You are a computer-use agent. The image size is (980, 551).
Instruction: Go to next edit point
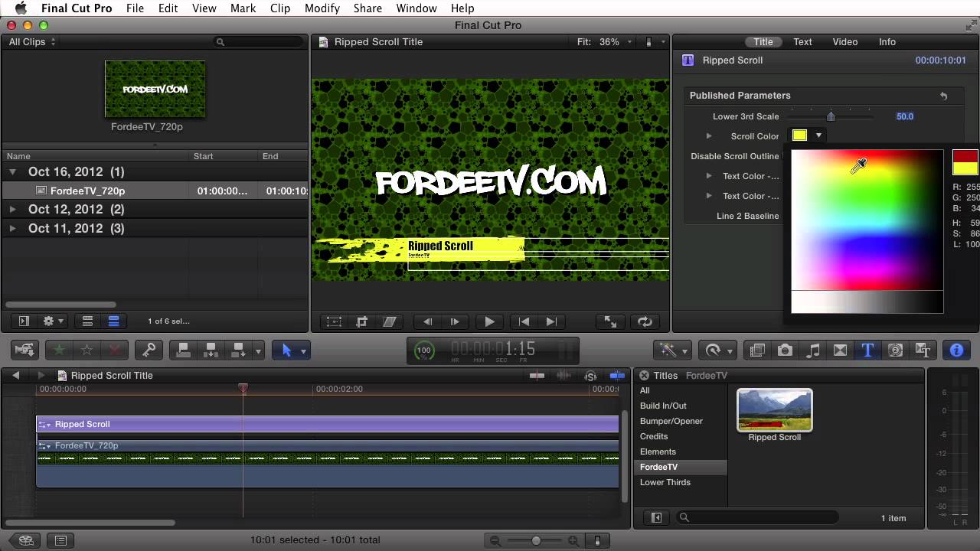tap(551, 321)
